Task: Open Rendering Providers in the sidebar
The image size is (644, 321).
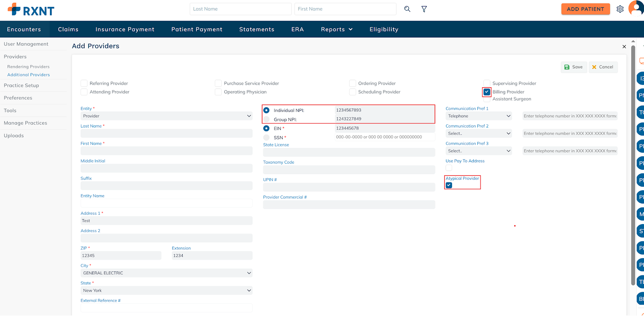Action: coord(28,67)
